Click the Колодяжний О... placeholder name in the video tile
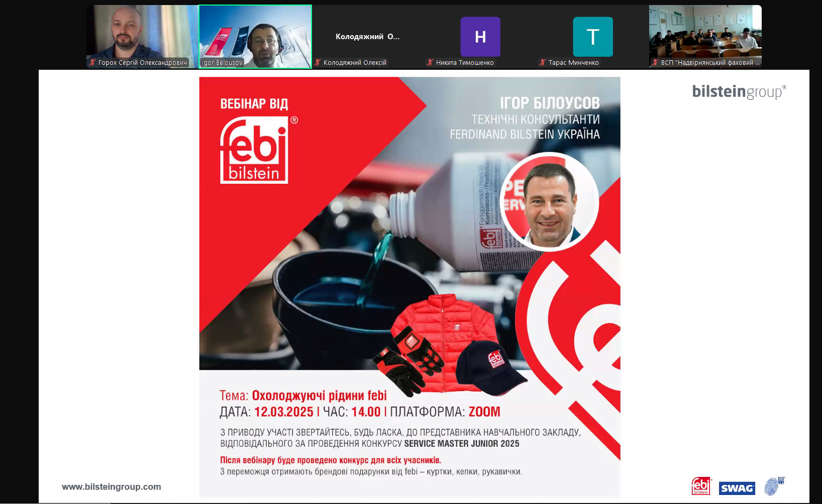Viewport: 822px width, 504px height. pyautogui.click(x=368, y=37)
